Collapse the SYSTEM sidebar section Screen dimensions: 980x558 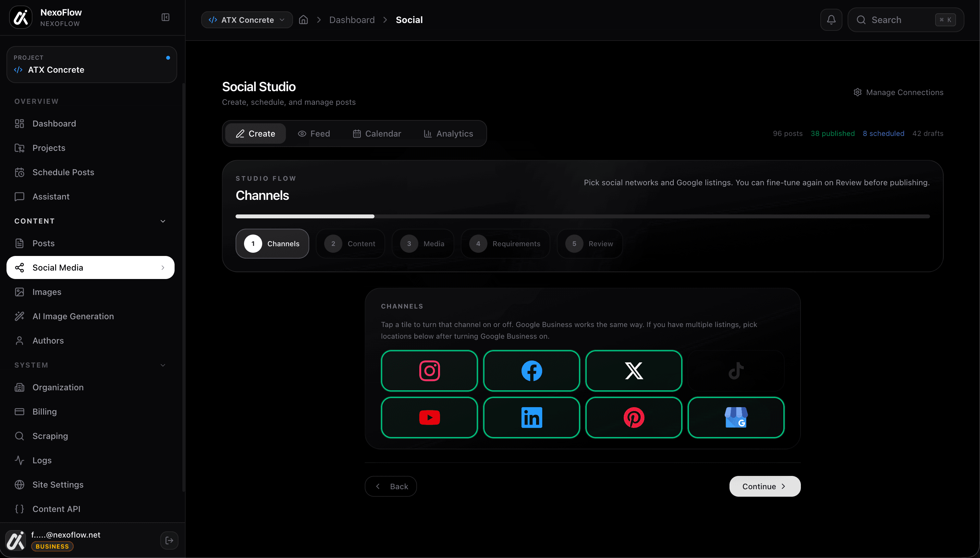163,365
